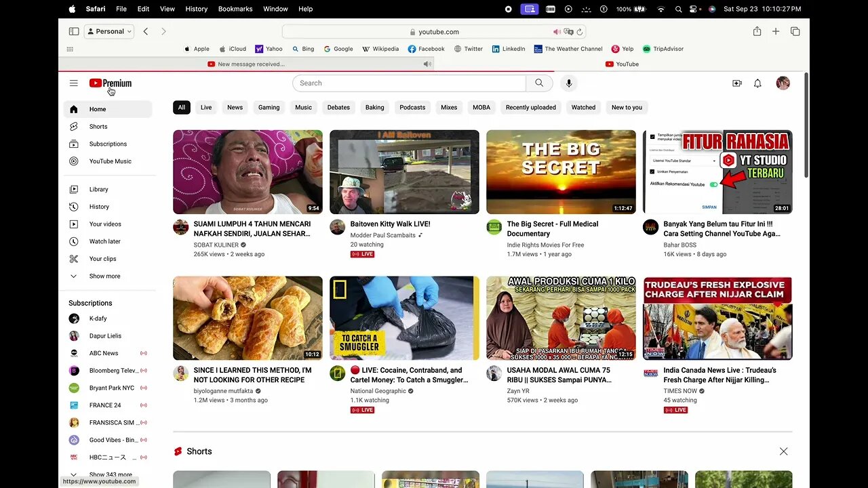Image resolution: width=868 pixels, height=488 pixels.
Task: Expand Show 343 more subscriptions
Action: 108,474
